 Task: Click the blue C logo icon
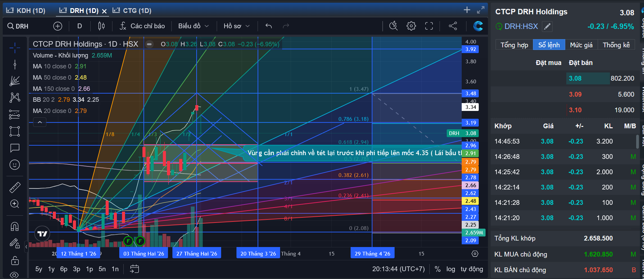[478, 26]
